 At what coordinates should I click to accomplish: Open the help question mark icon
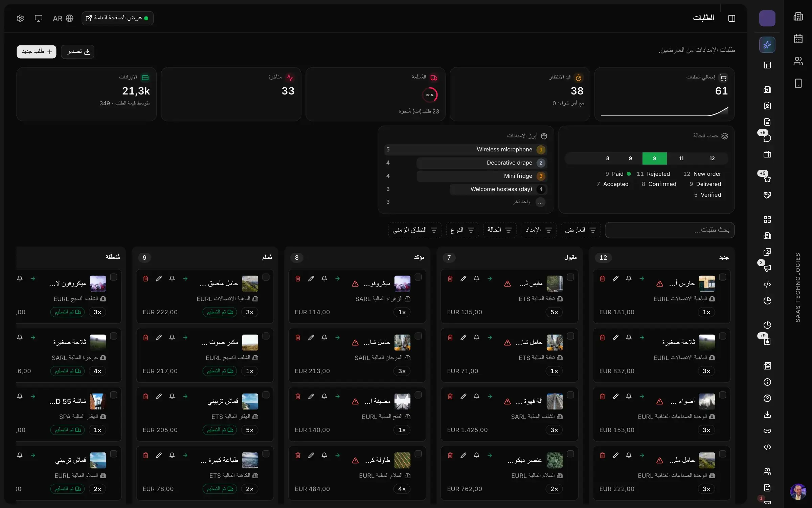767,398
